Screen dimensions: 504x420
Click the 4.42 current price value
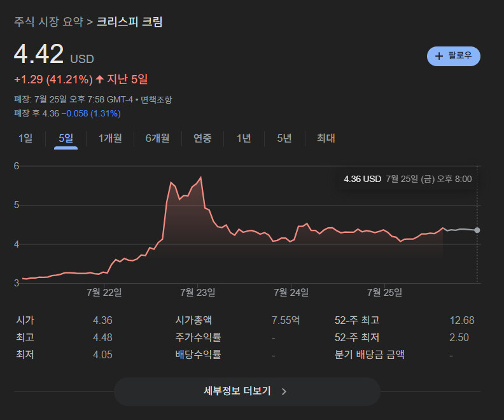[39, 54]
